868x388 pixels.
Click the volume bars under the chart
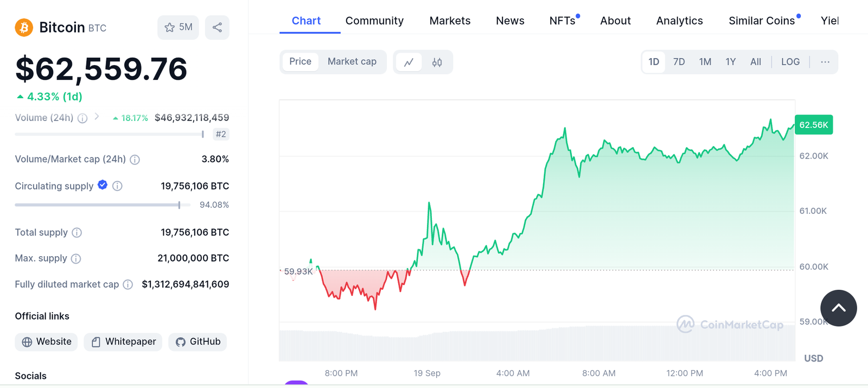(x=537, y=344)
